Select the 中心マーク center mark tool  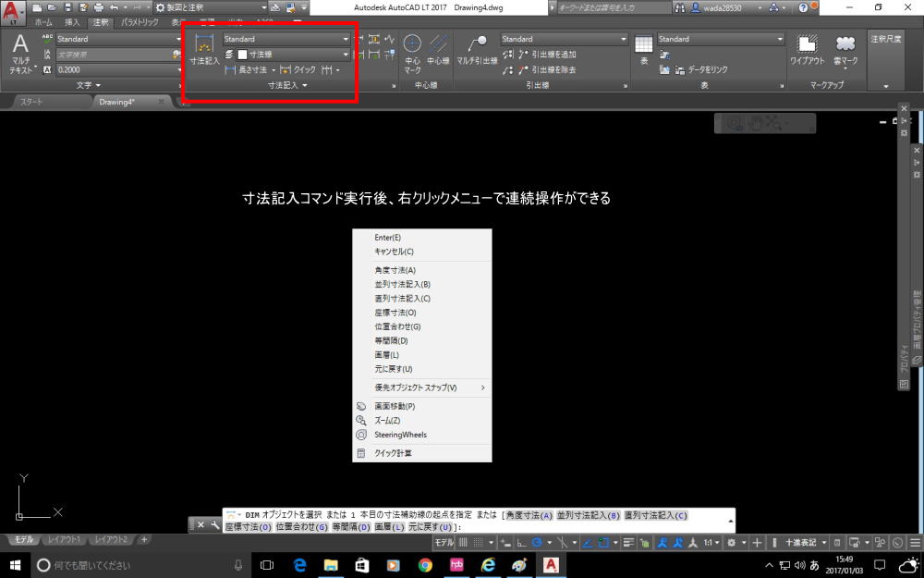412,54
